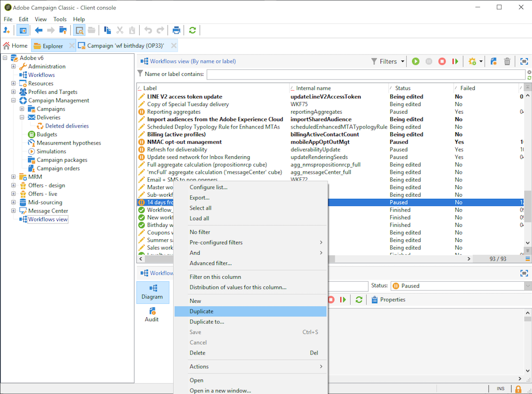Toggle the navigation tree panel toolbar button

[x=23, y=30]
